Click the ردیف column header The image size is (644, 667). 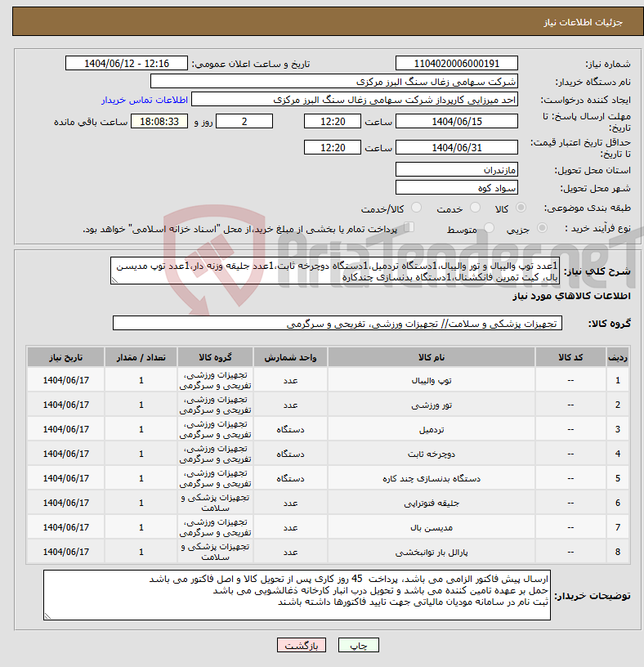pyautogui.click(x=618, y=357)
